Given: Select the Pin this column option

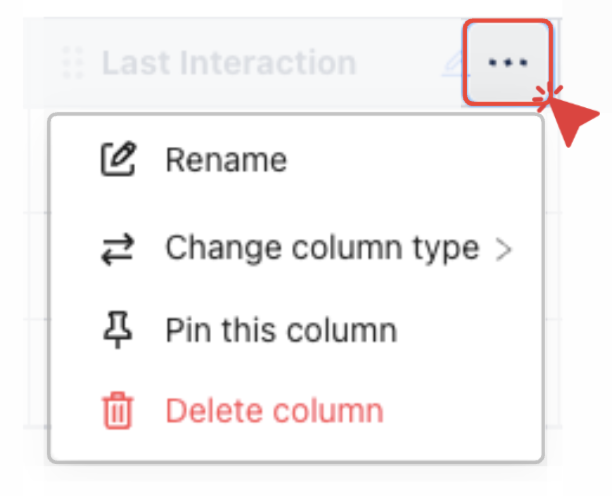Looking at the screenshot, I should (x=281, y=329).
